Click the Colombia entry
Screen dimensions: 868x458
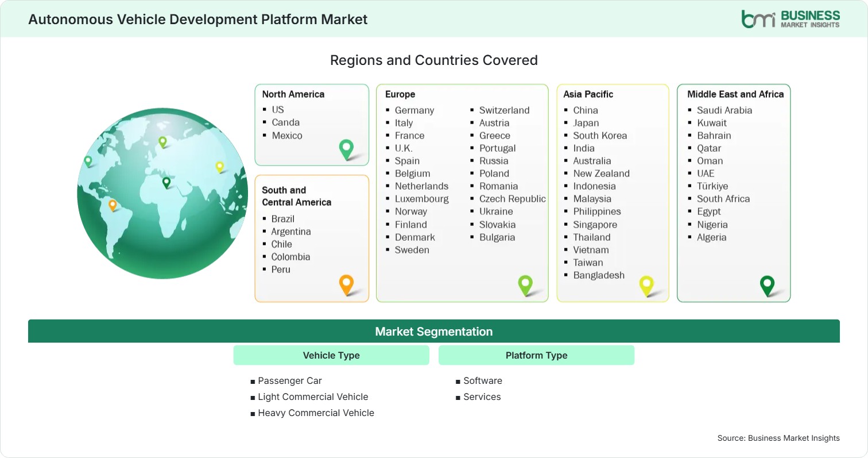290,257
